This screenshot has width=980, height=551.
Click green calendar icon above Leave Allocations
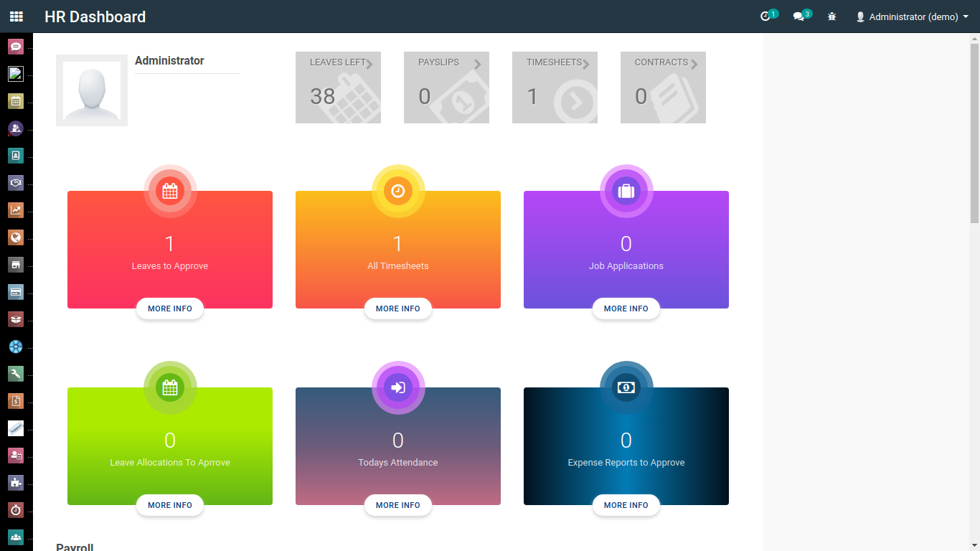[x=170, y=387]
